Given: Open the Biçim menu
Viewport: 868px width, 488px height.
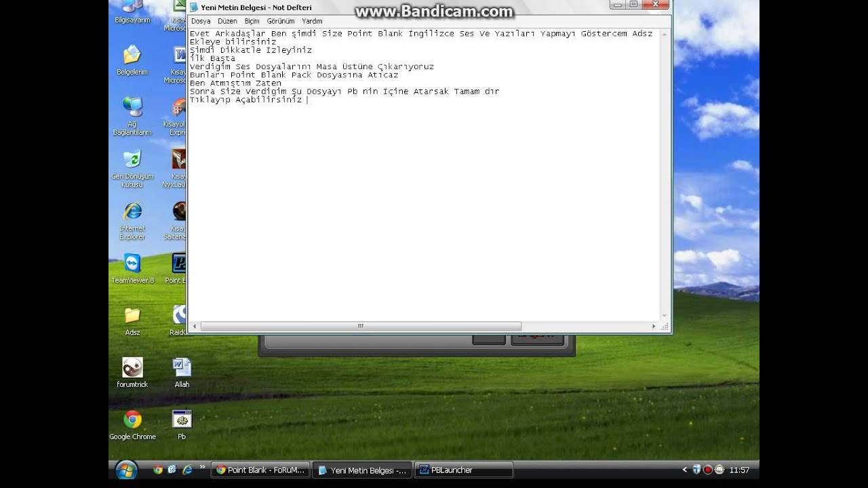Looking at the screenshot, I should point(252,21).
